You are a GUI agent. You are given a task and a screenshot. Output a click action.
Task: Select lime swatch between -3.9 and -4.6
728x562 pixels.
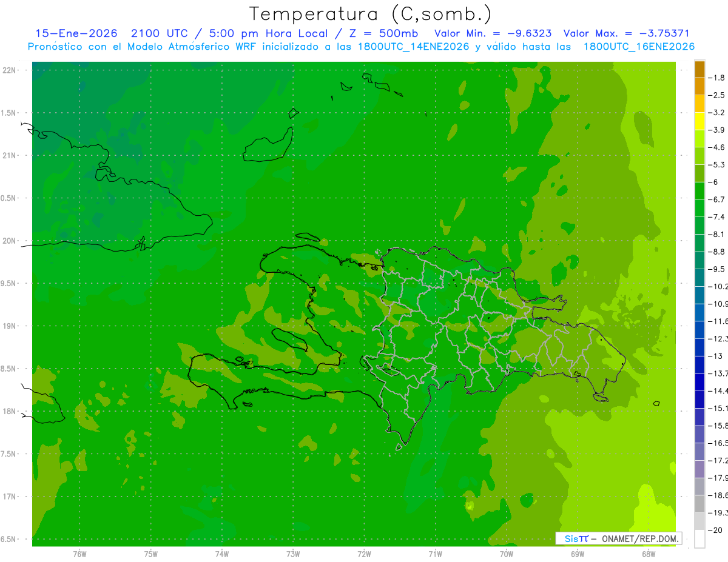699,138
